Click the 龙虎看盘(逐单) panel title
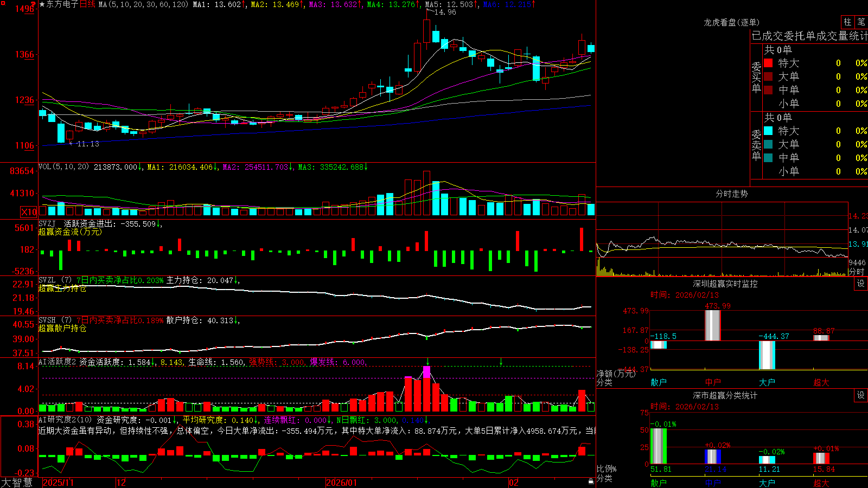 [731, 22]
